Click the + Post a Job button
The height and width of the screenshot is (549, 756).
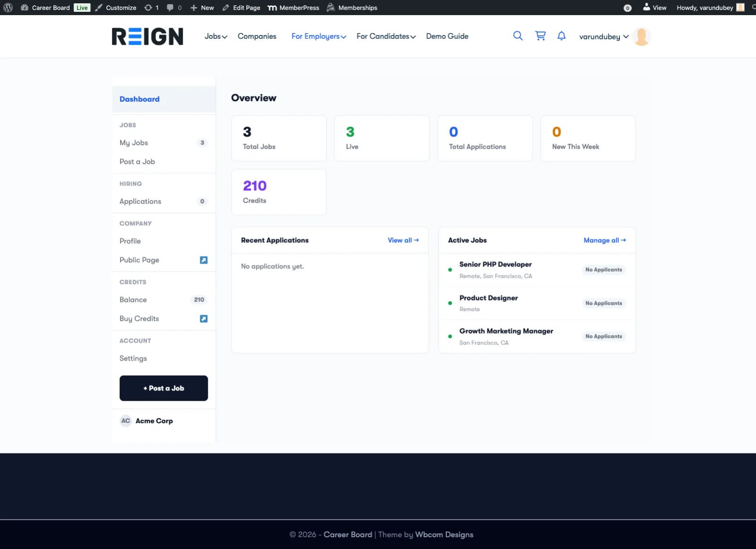click(163, 388)
